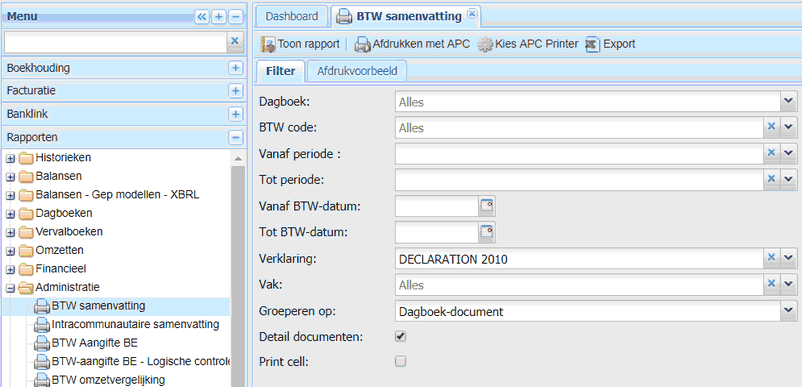The height and width of the screenshot is (387, 802).
Task: Enable the Print cell checkbox
Action: coord(400,361)
